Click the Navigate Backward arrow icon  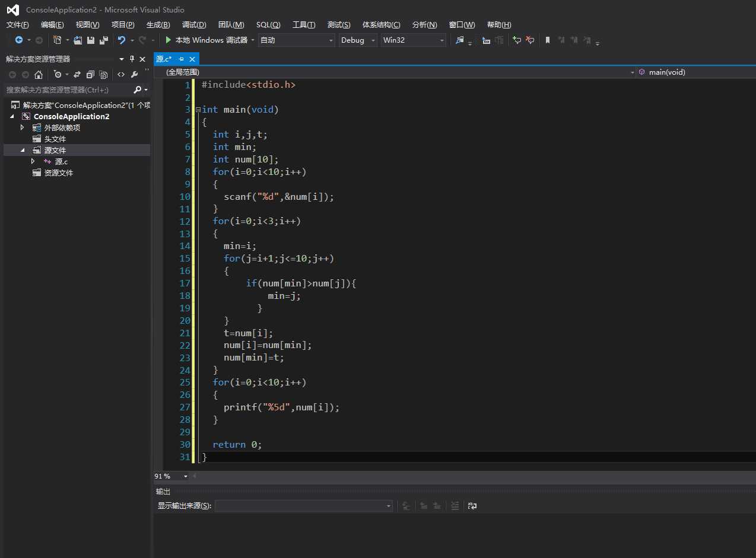pos(19,40)
